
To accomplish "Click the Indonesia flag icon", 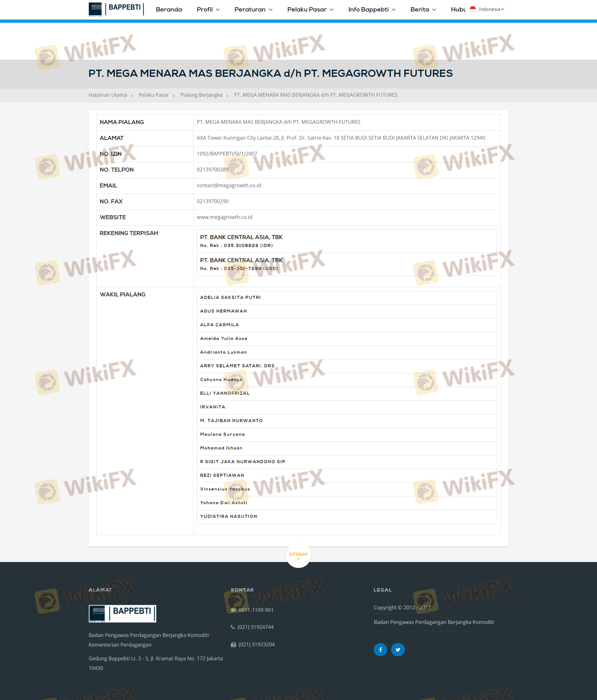I will pyautogui.click(x=473, y=9).
